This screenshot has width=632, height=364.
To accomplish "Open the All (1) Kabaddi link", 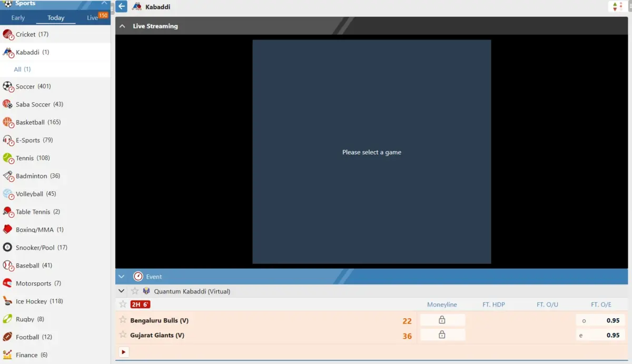I will [22, 70].
